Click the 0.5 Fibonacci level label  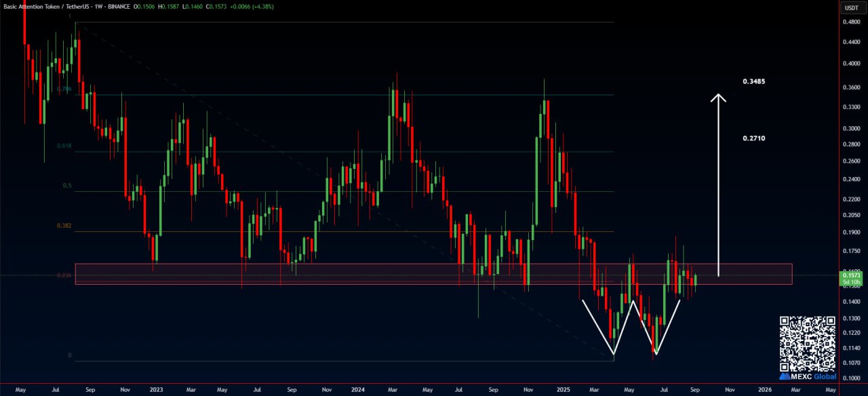pyautogui.click(x=67, y=185)
